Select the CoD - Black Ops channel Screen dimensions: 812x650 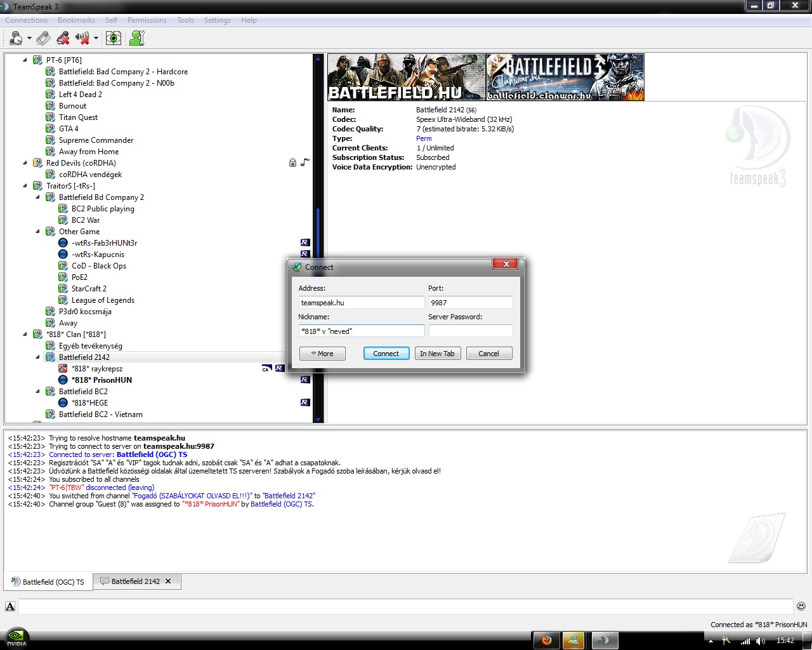pos(98,266)
